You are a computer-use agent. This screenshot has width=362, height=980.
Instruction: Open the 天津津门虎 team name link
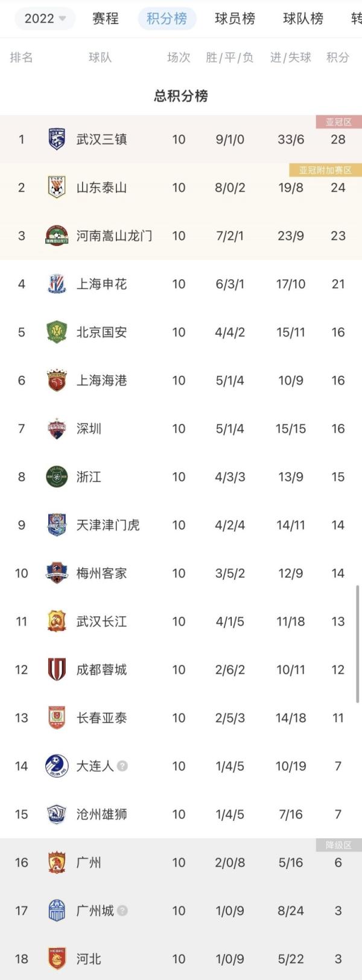point(108,525)
